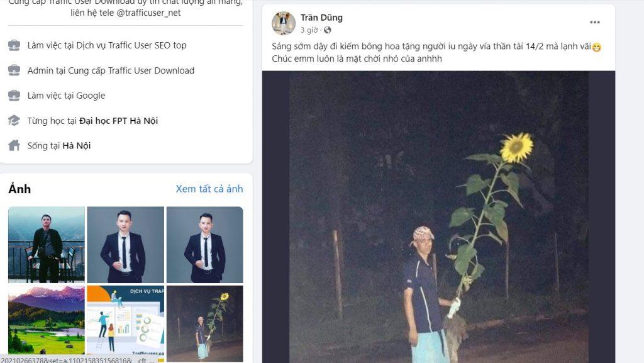The height and width of the screenshot is (363, 644).
Task: Open the colorful mountain landscape thumbnail
Action: click(47, 320)
